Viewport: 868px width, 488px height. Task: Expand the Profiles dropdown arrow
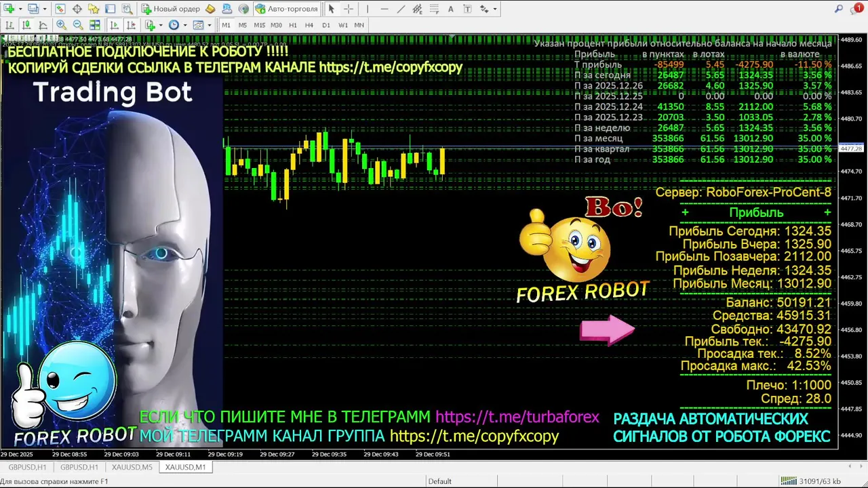click(x=45, y=9)
